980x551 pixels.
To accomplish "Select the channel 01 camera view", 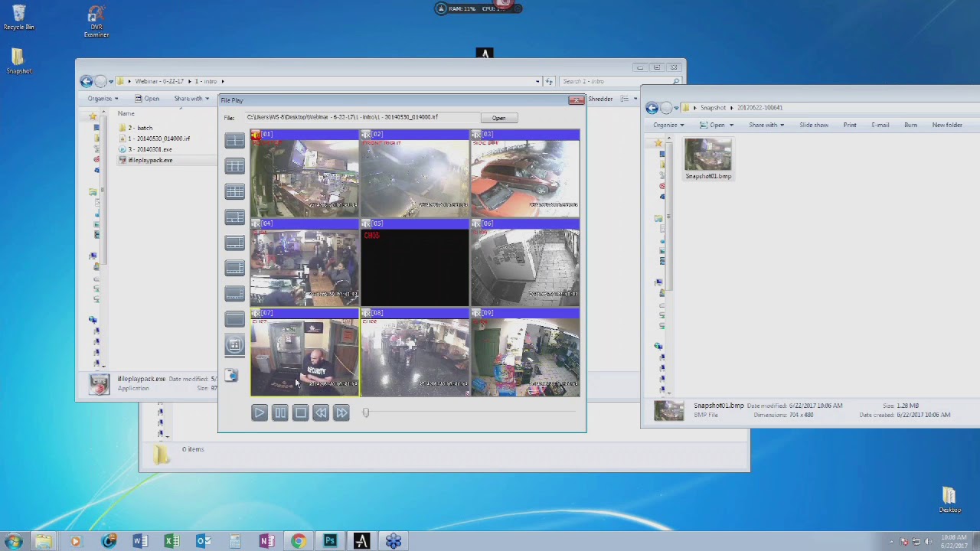I will [x=305, y=174].
